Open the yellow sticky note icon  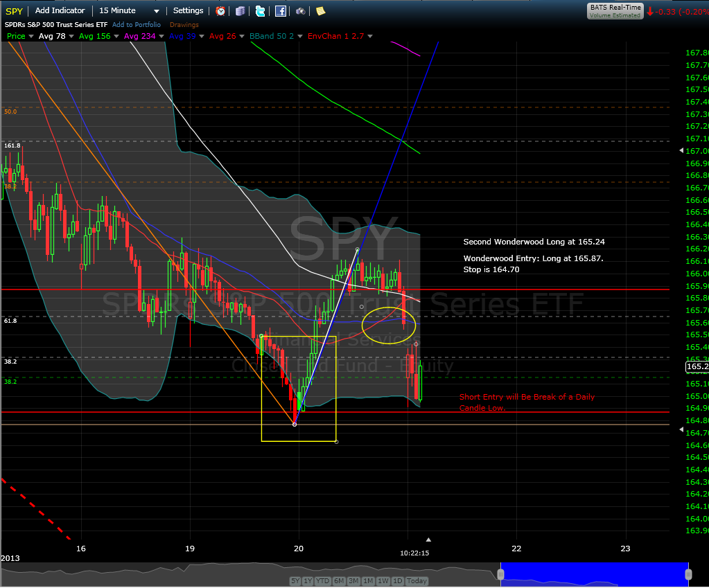[x=321, y=11]
